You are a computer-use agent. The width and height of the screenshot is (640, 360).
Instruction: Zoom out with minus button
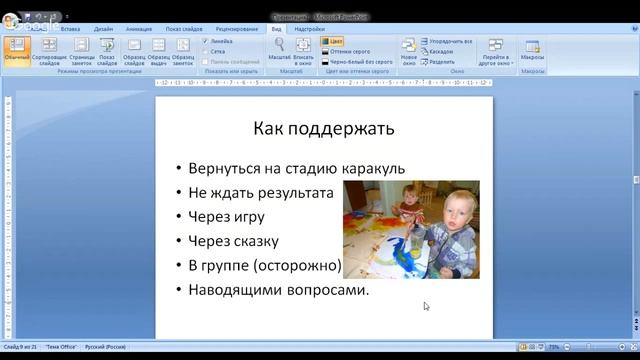567,347
